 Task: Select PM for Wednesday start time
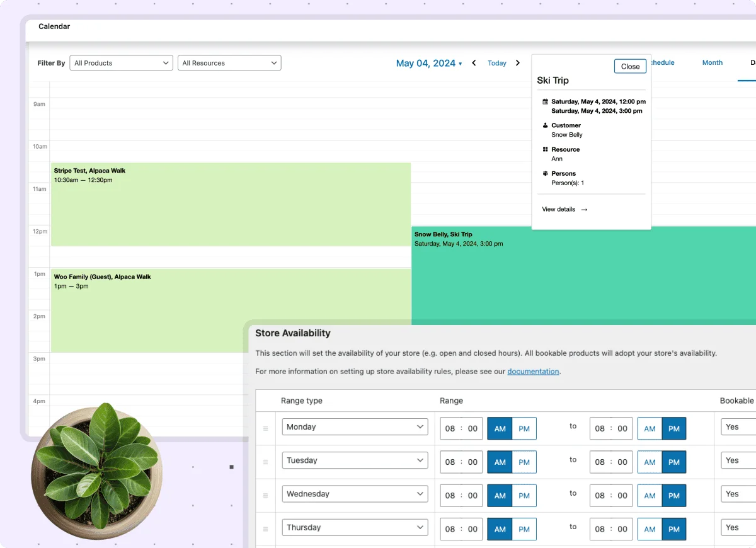(x=524, y=495)
